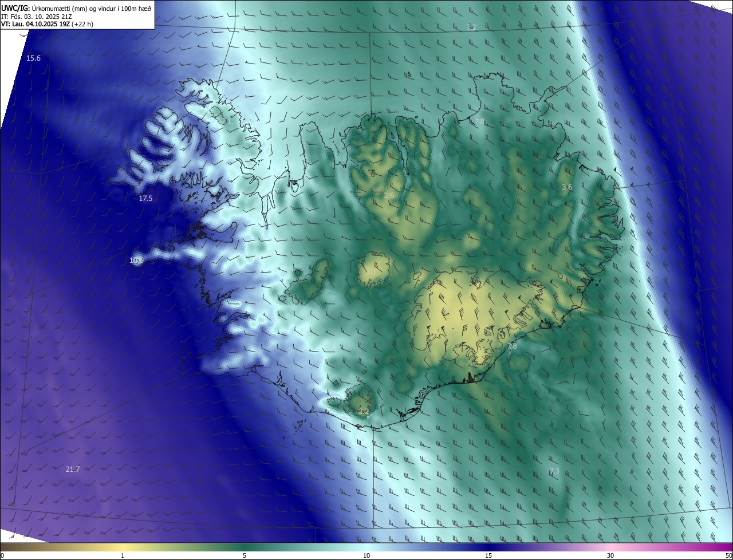This screenshot has height=560, width=733.
Task: Click the 3.6 value label on the map
Action: 567,187
